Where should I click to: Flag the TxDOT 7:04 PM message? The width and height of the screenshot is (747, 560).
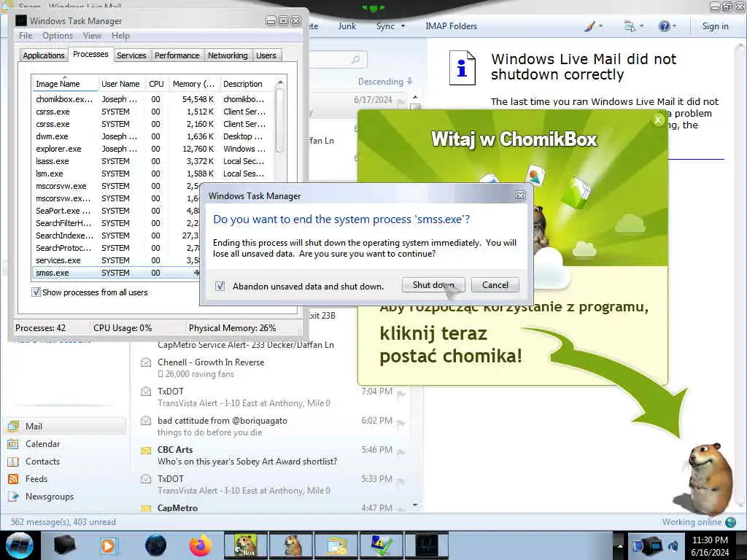click(x=401, y=394)
